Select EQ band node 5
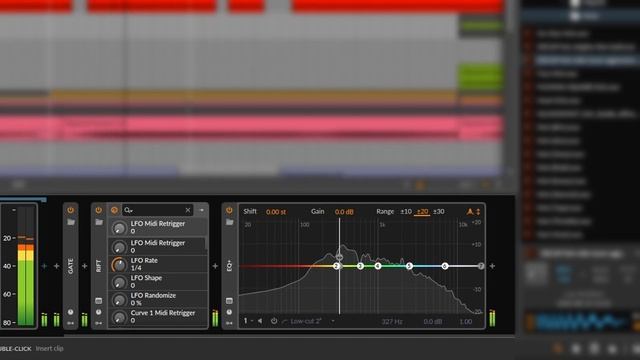The image size is (640, 360). 409,266
